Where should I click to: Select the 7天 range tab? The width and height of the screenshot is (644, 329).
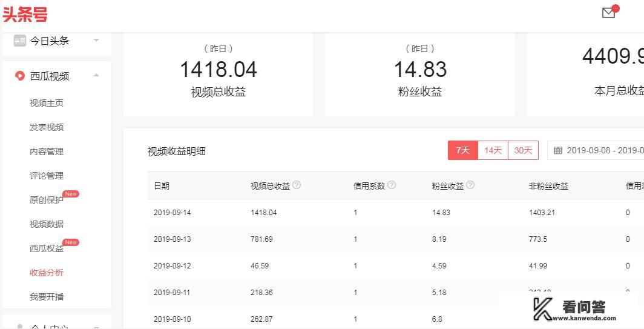point(463,150)
